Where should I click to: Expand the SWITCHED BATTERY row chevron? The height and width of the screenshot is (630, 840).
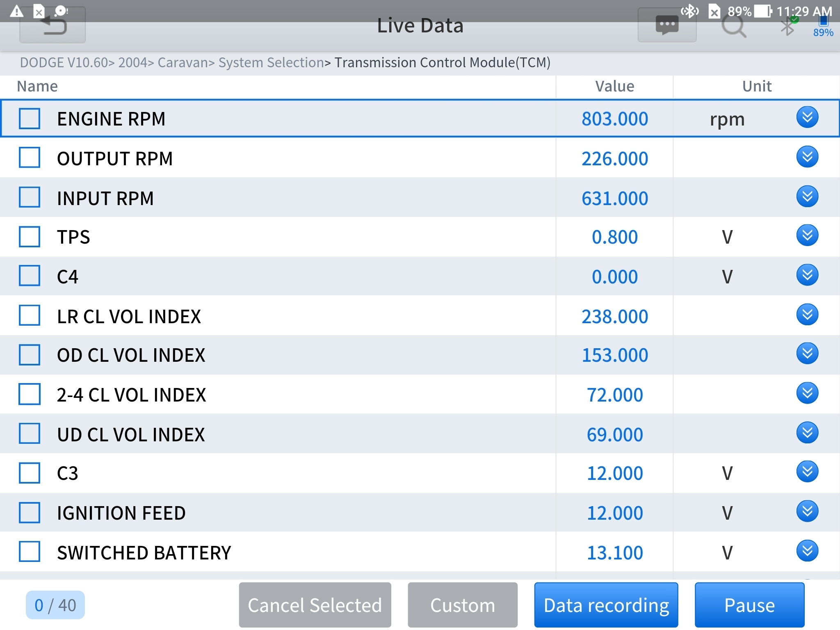807,551
